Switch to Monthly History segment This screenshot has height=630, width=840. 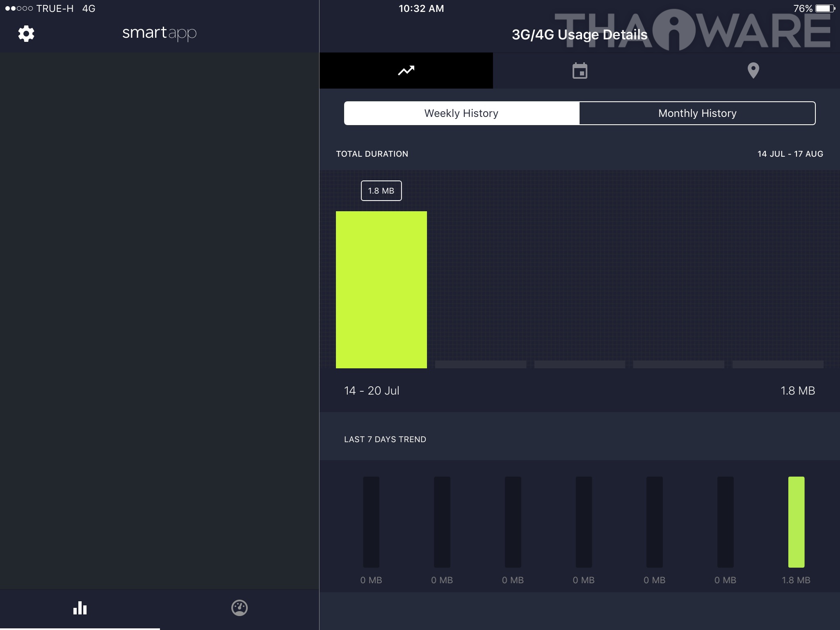pos(697,113)
